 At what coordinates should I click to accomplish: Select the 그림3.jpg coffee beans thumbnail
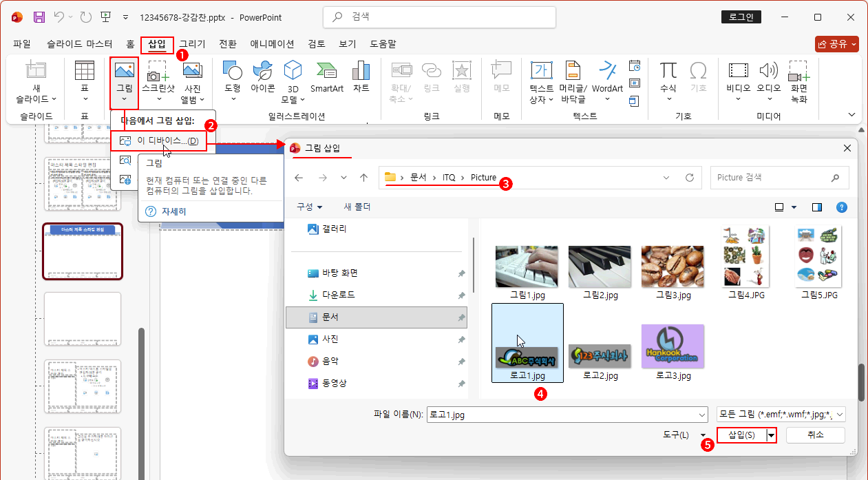tap(672, 267)
